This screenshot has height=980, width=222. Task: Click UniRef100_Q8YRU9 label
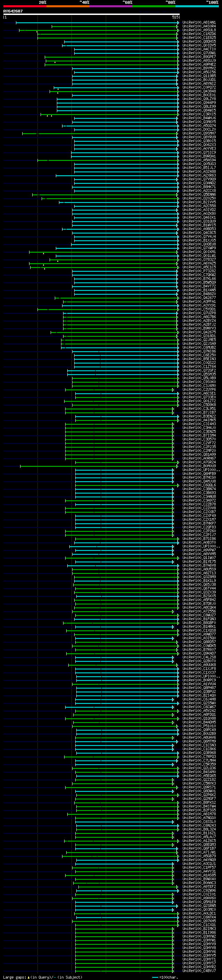[x=199, y=137]
